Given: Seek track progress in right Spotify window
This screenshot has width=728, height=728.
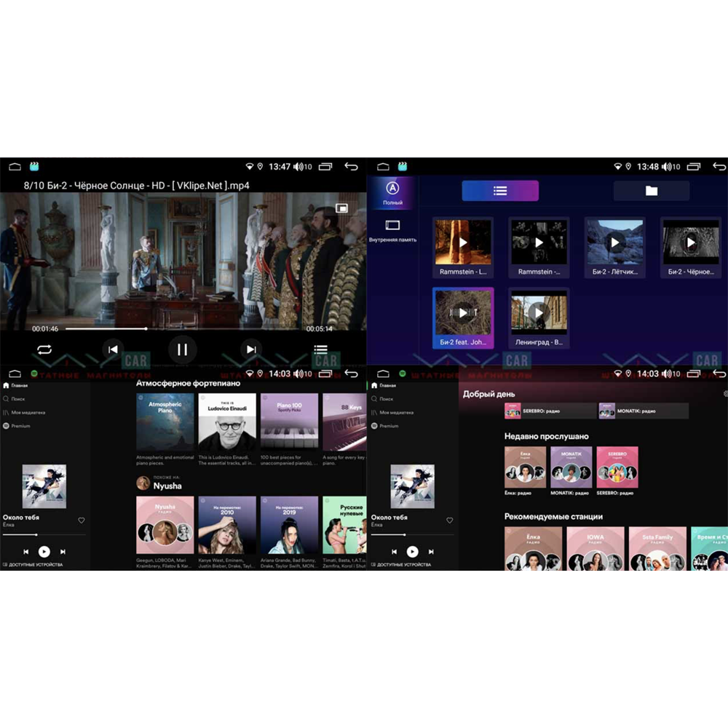Looking at the screenshot, I should [412, 535].
